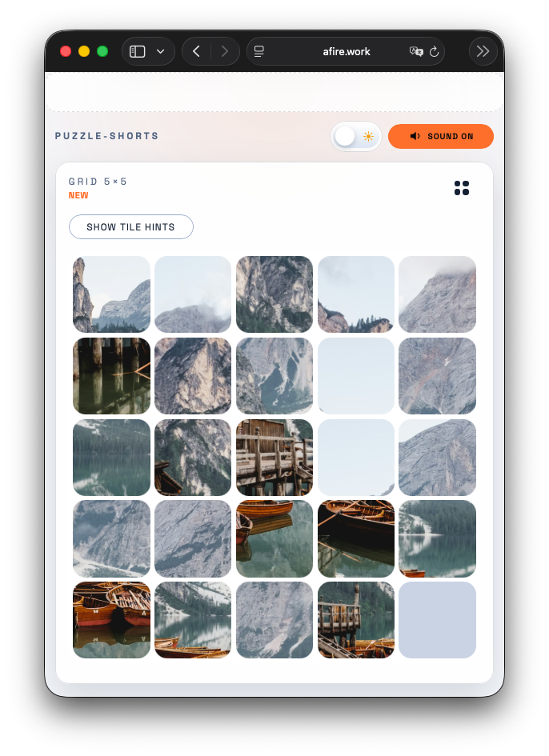Click the Puzzle-Shorts title link
The height and width of the screenshot is (756, 549).
106,136
